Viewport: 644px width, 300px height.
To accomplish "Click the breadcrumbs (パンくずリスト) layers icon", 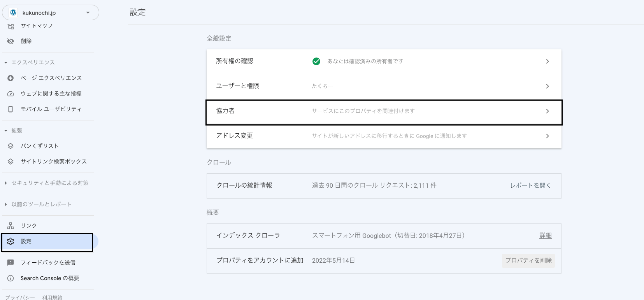I will (11, 146).
